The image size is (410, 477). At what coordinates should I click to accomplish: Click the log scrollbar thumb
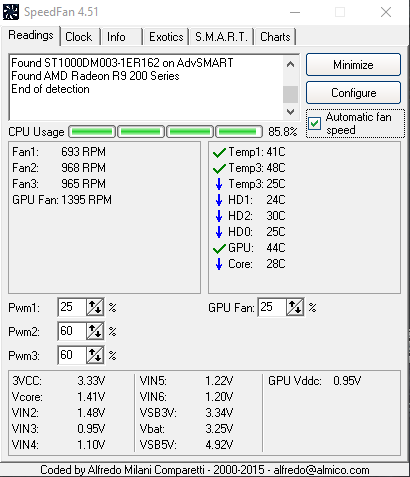coord(290,94)
